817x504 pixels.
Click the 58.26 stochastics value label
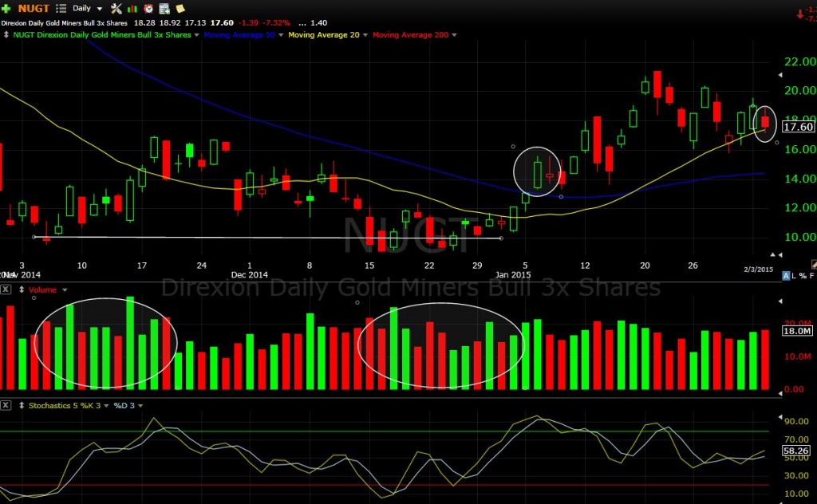coord(796,451)
